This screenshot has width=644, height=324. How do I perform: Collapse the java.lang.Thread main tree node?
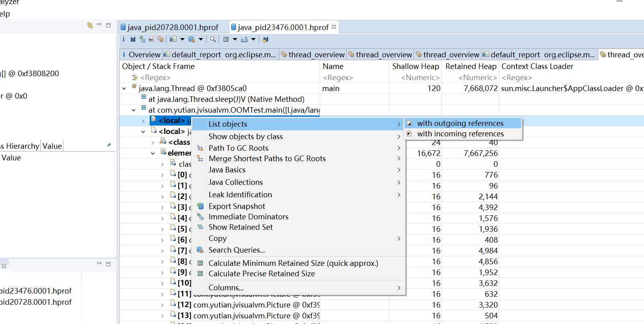coord(124,89)
